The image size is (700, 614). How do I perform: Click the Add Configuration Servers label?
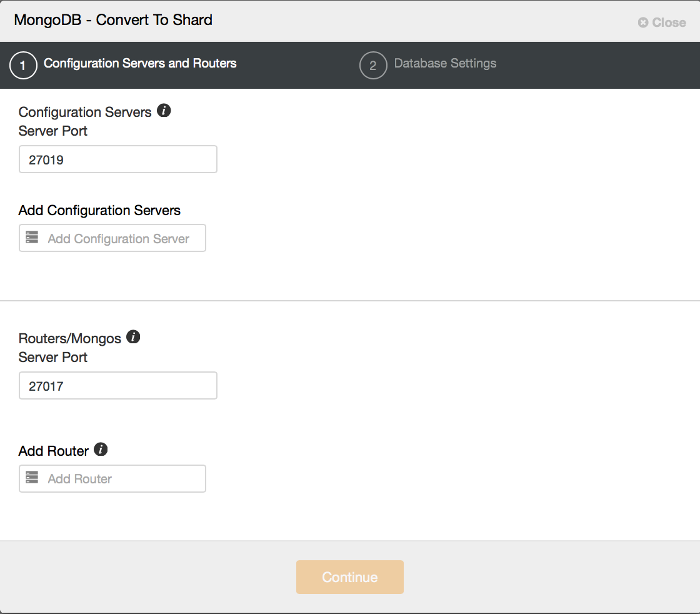tap(99, 210)
